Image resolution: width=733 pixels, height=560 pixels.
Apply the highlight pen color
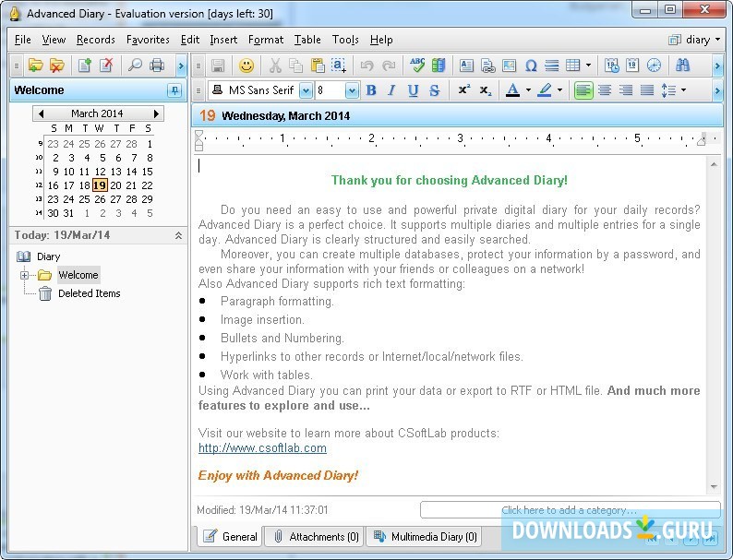click(544, 90)
